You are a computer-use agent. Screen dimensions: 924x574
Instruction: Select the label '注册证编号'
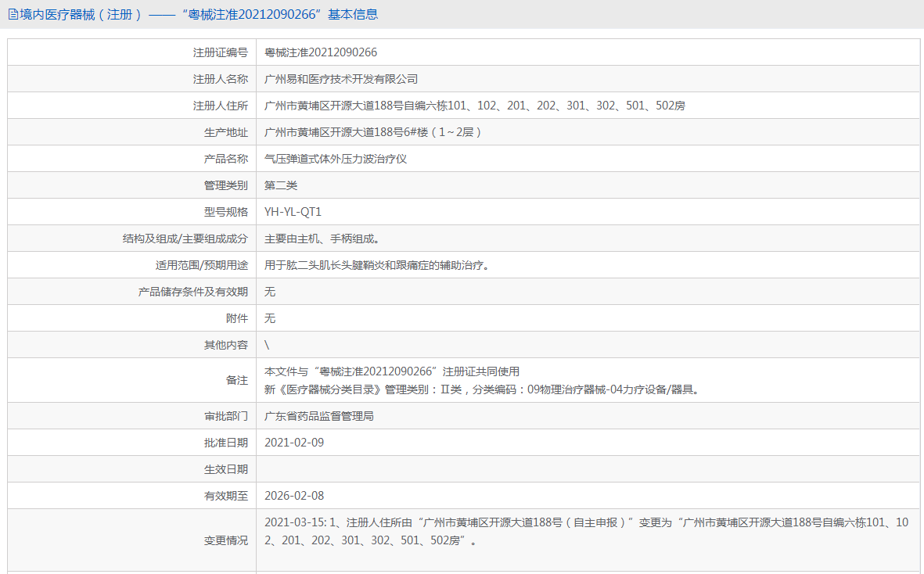click(x=221, y=52)
